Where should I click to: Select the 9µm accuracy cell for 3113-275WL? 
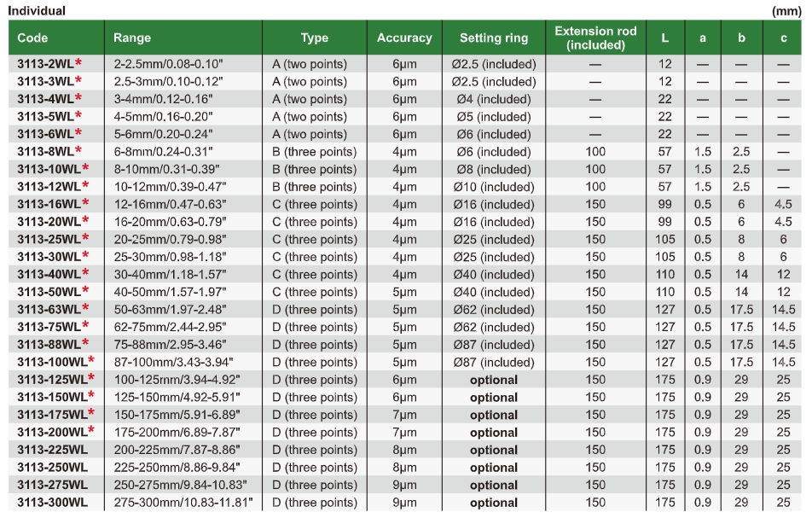pos(404,485)
